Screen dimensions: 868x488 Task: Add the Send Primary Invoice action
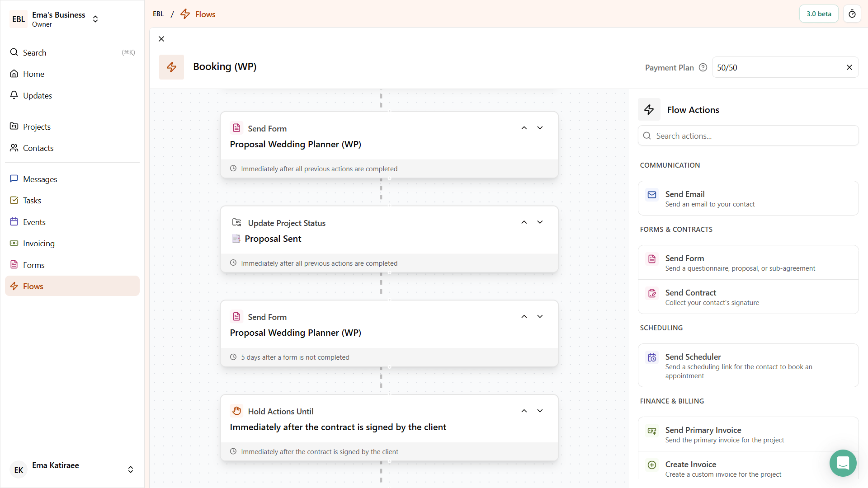pos(748,434)
